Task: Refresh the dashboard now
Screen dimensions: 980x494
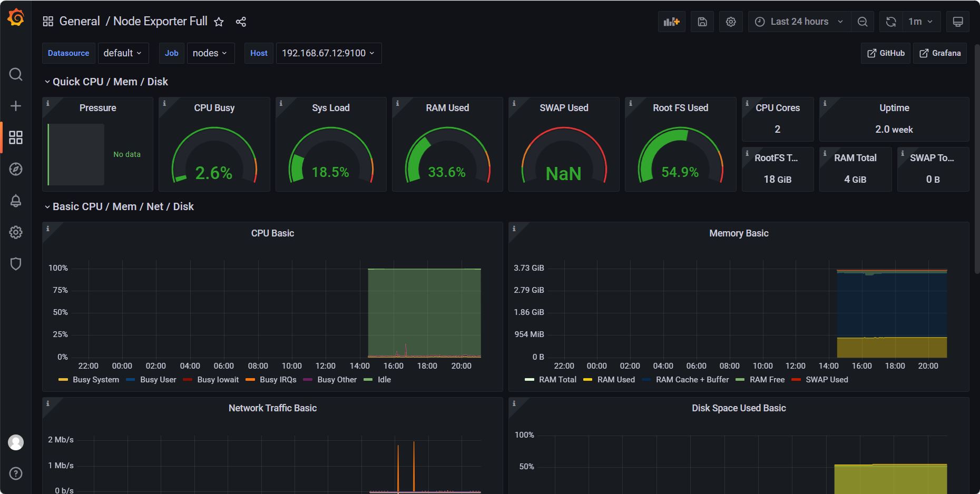Action: pos(891,22)
